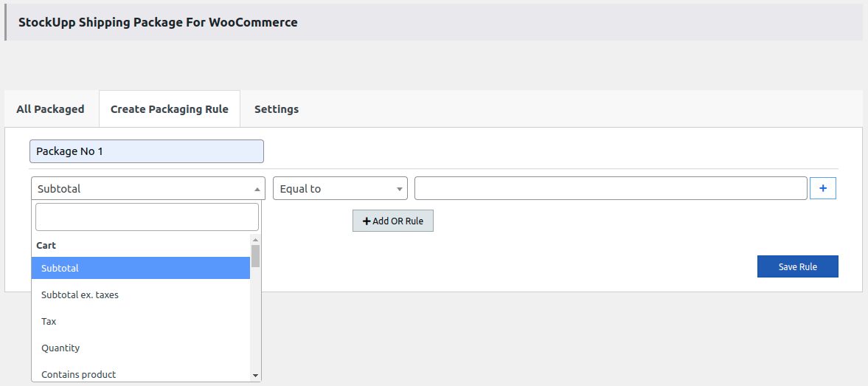The height and width of the screenshot is (386, 868).
Task: Select the highlighted Subtotal option
Action: coord(140,268)
